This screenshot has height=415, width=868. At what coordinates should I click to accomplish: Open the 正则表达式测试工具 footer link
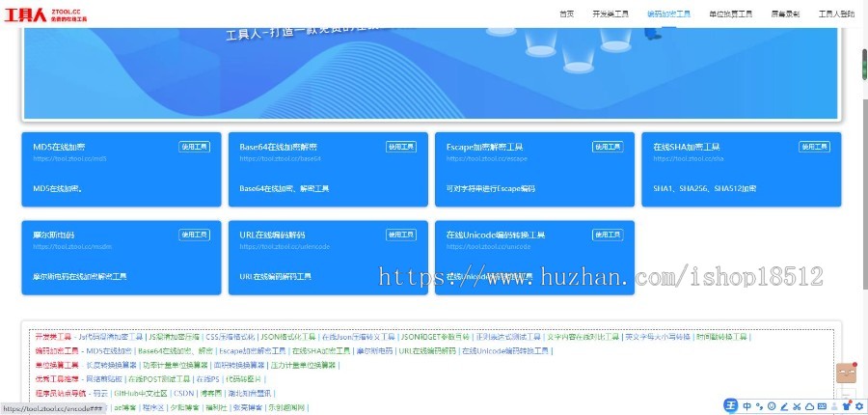click(x=507, y=336)
